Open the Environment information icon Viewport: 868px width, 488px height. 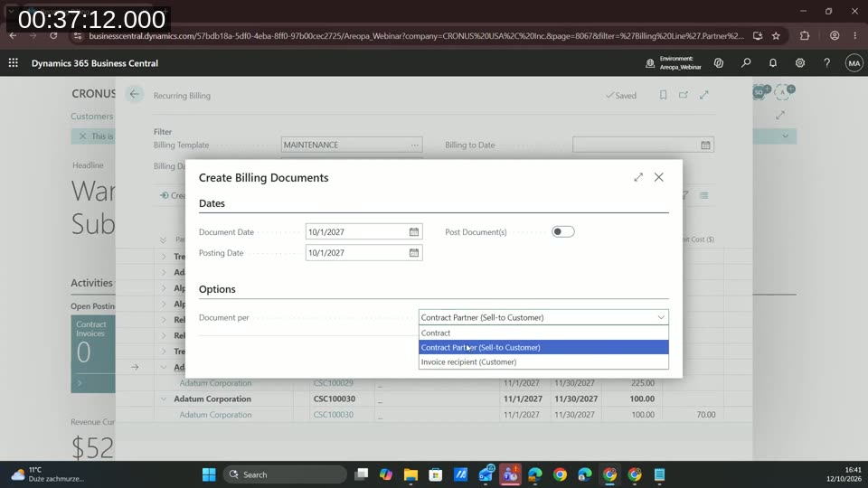[650, 63]
